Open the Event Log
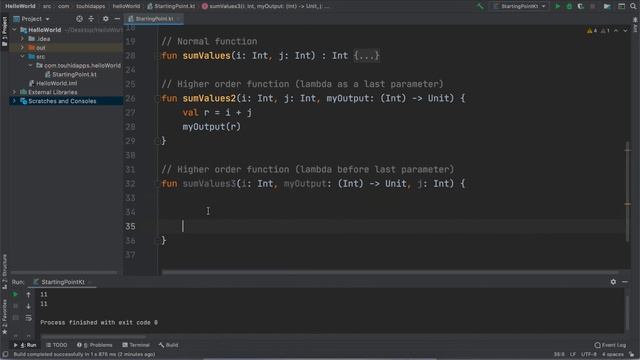 coord(610,345)
